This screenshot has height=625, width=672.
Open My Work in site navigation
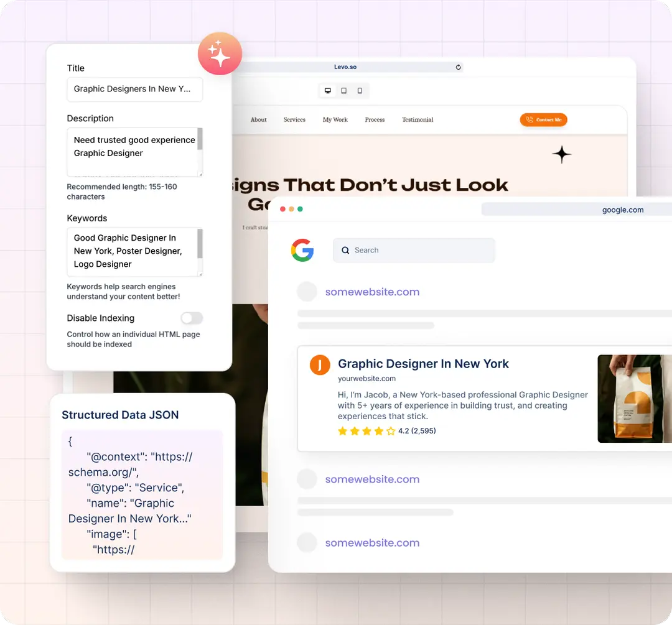(335, 120)
